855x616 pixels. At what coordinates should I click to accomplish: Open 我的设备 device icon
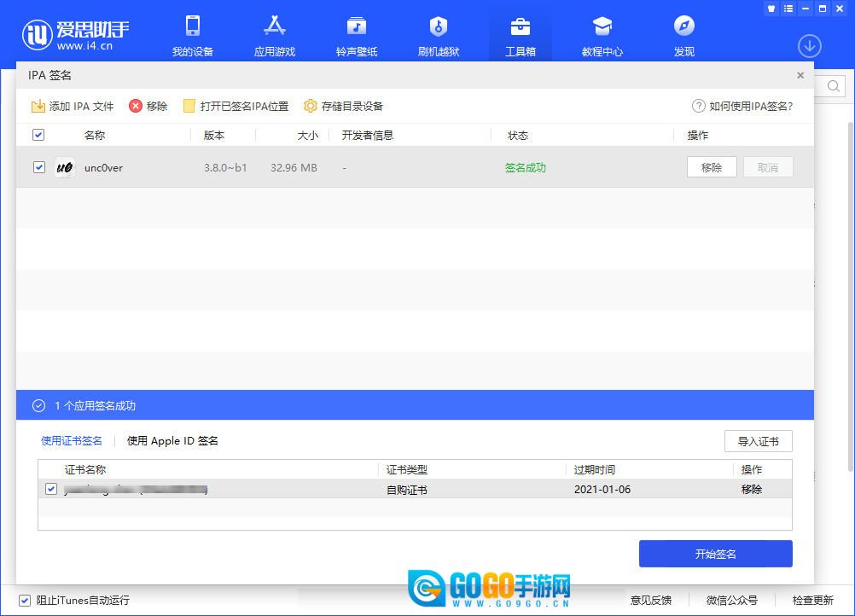click(x=193, y=26)
